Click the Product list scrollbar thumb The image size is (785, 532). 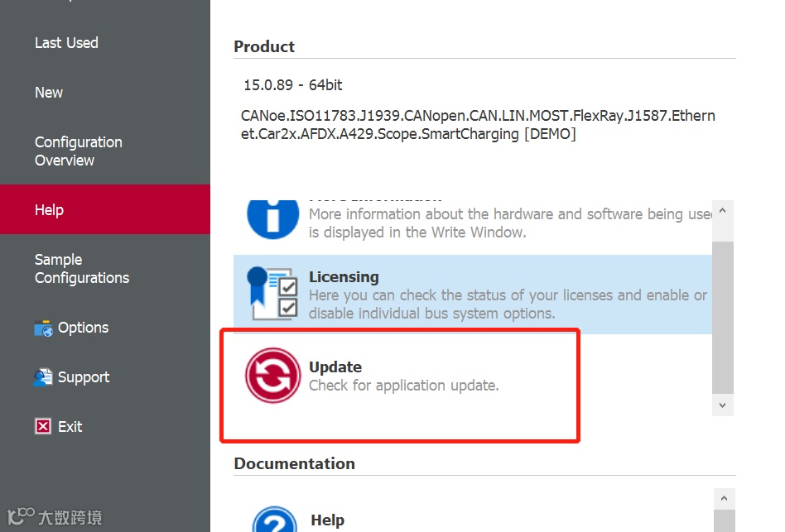click(722, 318)
